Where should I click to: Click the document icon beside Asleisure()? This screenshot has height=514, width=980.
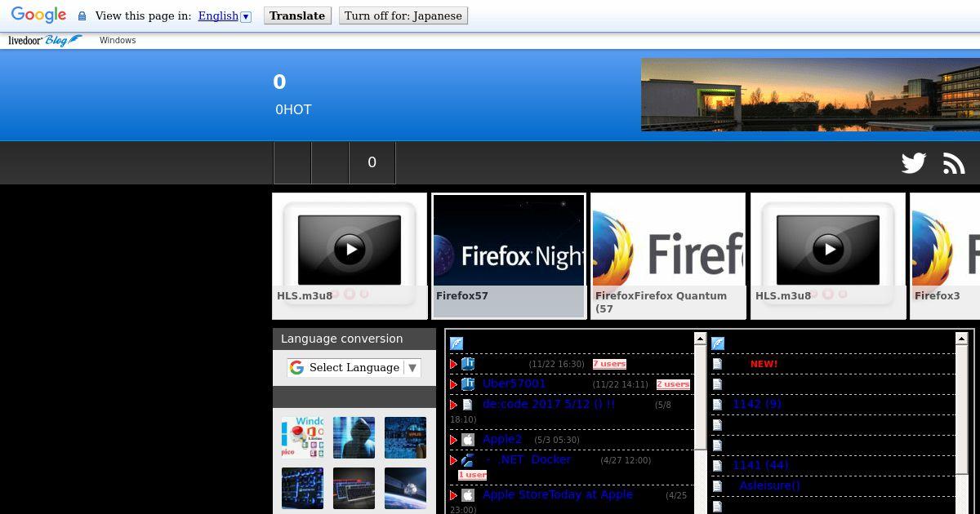(718, 486)
